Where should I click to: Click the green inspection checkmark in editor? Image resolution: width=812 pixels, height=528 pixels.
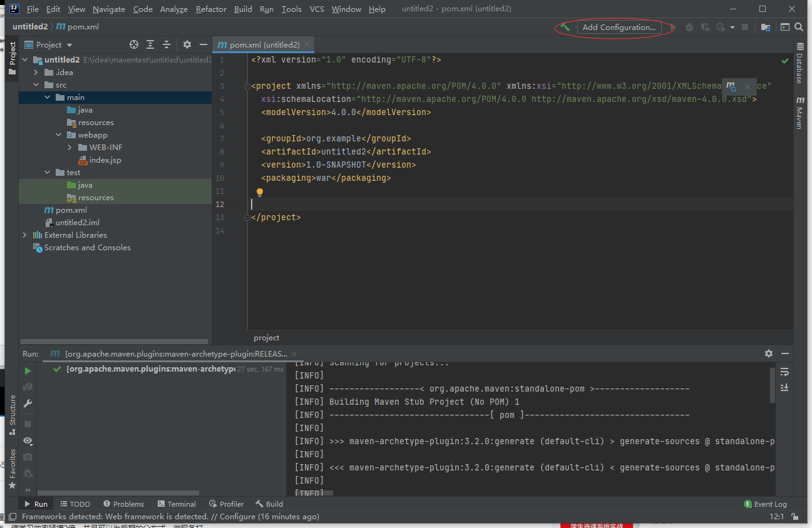[x=784, y=61]
